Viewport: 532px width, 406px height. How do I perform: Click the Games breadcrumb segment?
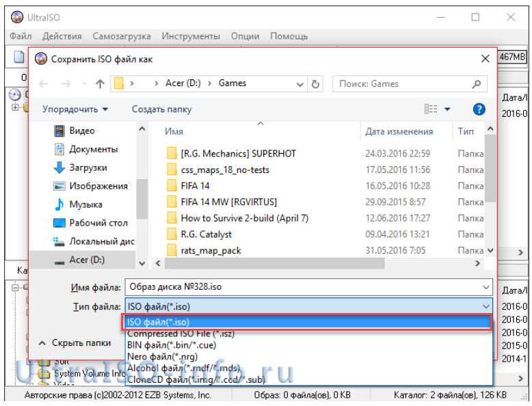tap(232, 83)
